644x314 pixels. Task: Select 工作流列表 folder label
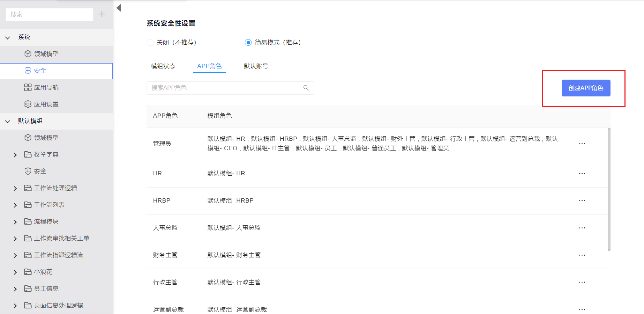point(49,205)
